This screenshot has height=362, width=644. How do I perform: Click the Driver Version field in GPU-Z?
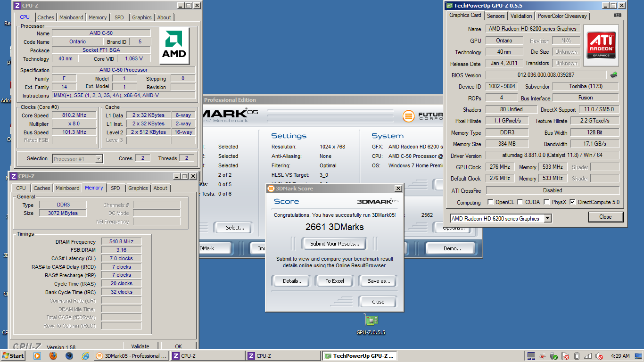click(x=553, y=156)
